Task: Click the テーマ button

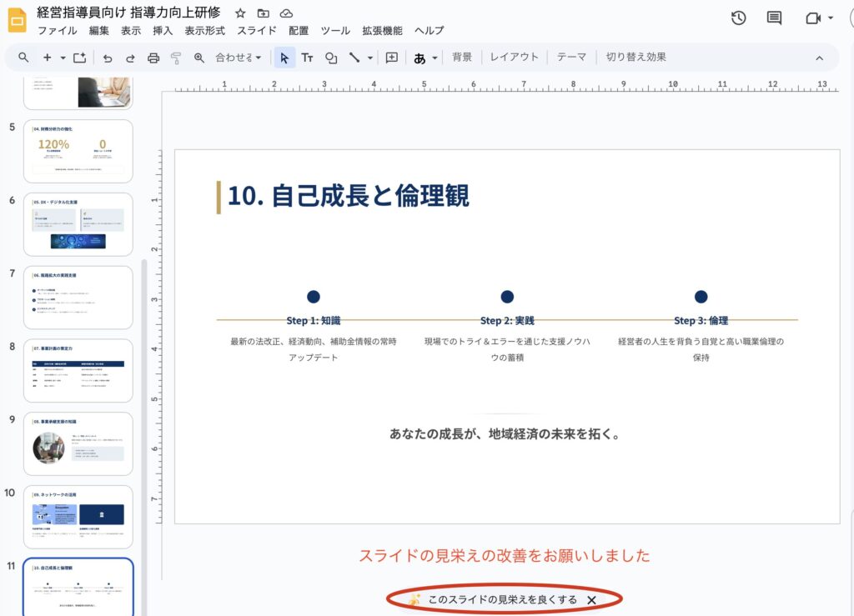Action: pyautogui.click(x=571, y=58)
